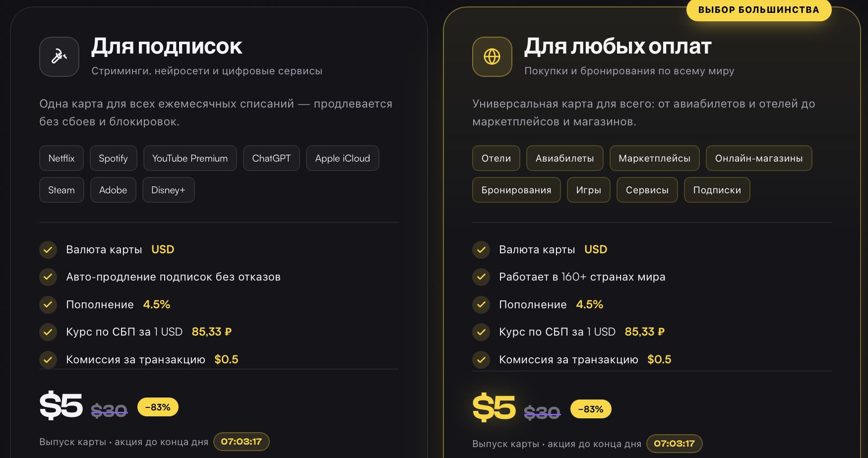The width and height of the screenshot is (868, 458).
Task: Click the ВЫБОР БОЛЬШИНСТВА badge
Action: pyautogui.click(x=759, y=10)
